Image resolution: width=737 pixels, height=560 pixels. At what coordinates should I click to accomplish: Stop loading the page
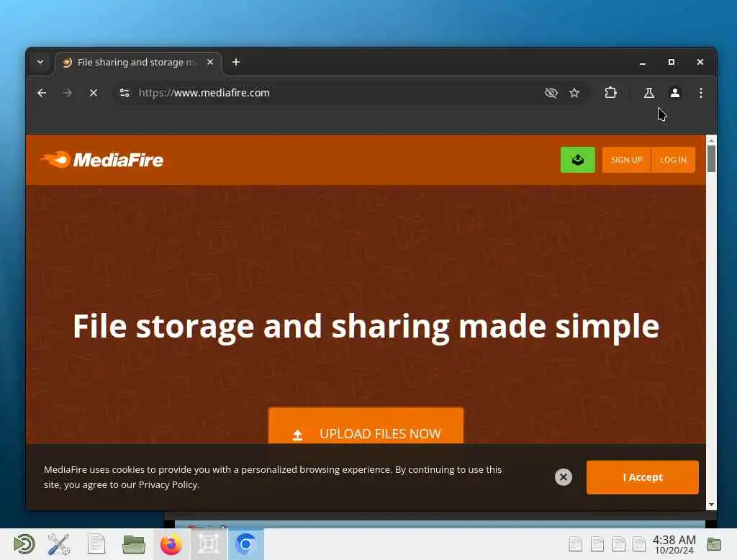pyautogui.click(x=93, y=93)
